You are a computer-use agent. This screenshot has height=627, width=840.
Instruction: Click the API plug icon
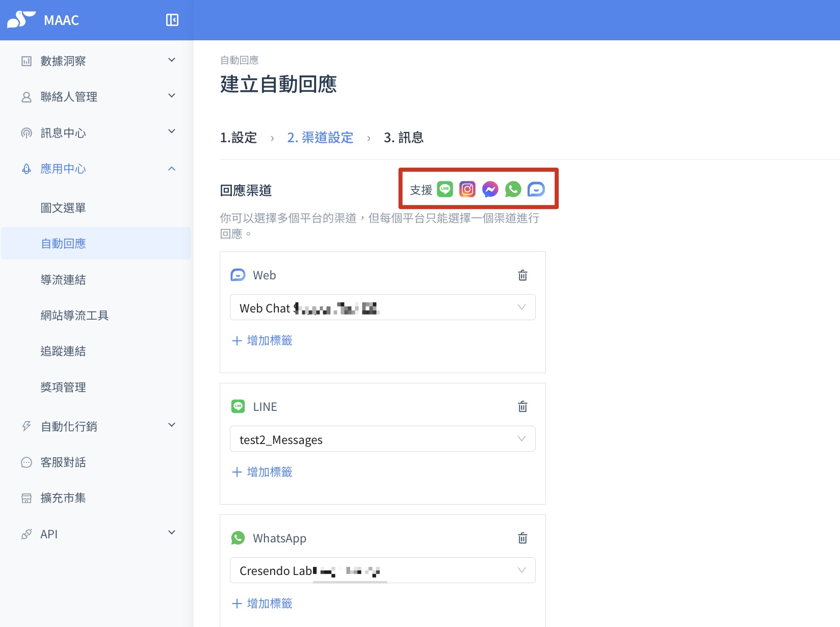[x=27, y=534]
